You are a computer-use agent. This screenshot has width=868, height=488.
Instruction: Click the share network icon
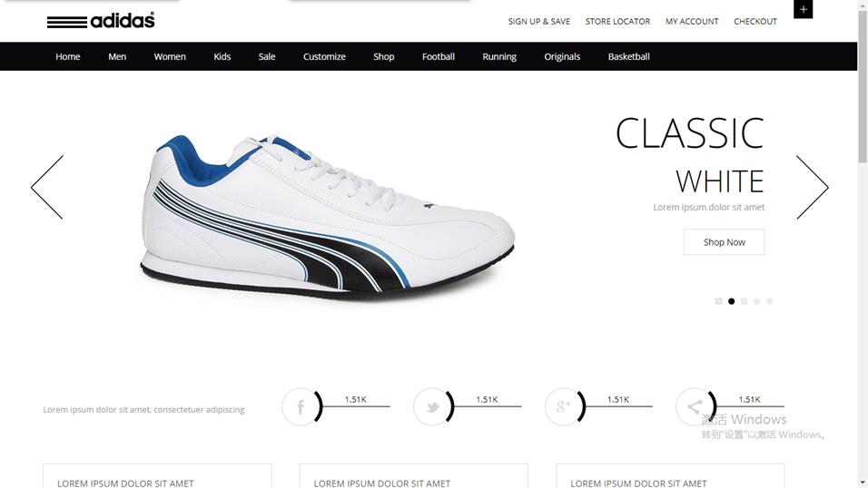coord(695,406)
